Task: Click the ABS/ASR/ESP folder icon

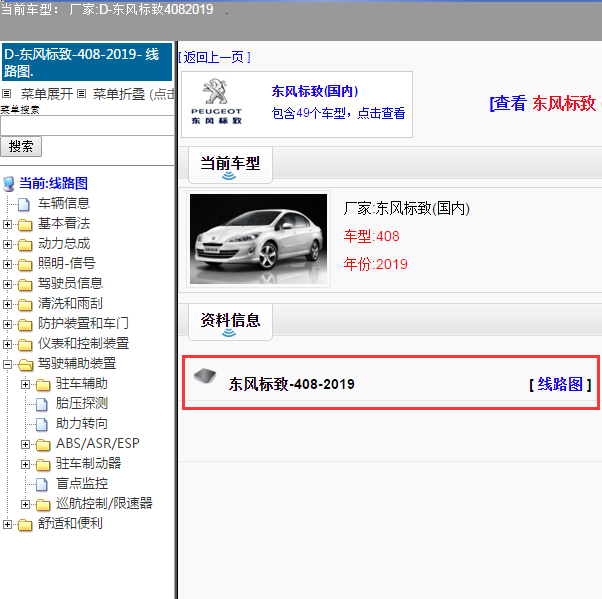Action: pos(43,444)
